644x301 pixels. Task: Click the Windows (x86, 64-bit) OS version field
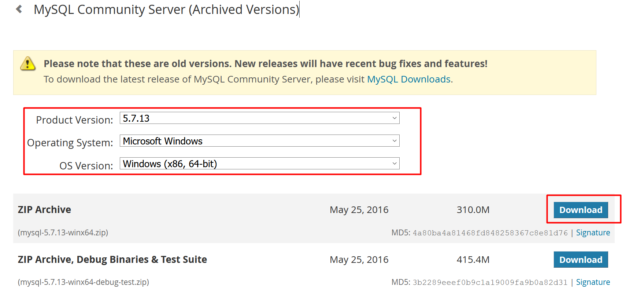click(x=256, y=164)
